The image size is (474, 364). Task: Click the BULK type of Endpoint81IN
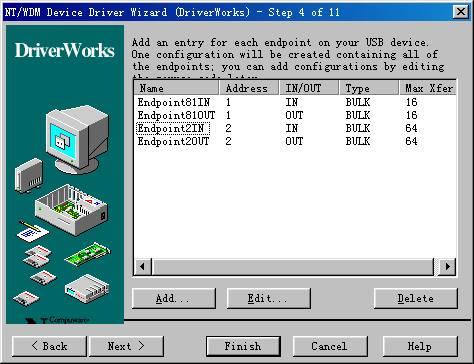pyautogui.click(x=358, y=102)
